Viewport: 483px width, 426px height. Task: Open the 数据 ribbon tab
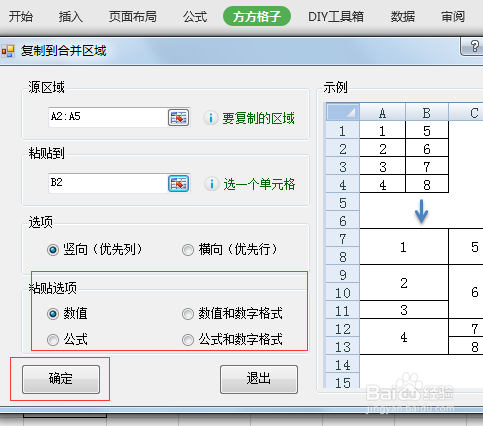tap(403, 16)
